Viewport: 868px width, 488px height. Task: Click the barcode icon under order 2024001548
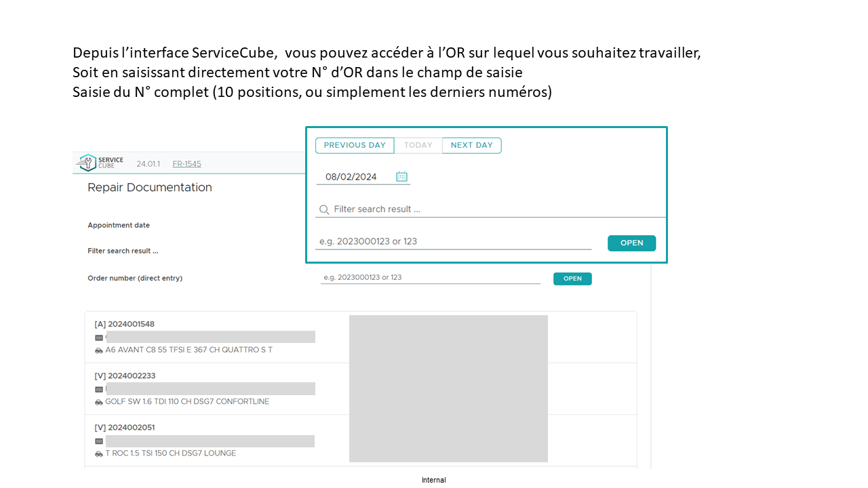point(99,337)
